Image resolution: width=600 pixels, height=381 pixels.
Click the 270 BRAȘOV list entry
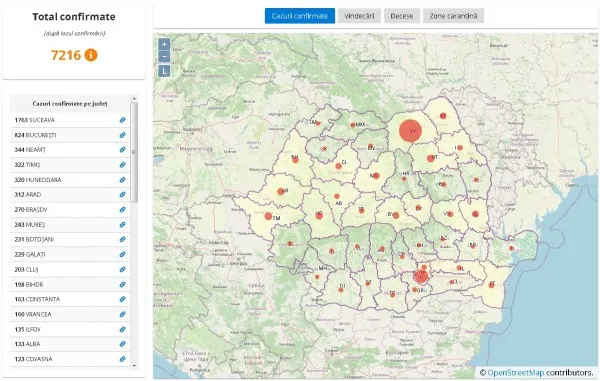click(70, 210)
